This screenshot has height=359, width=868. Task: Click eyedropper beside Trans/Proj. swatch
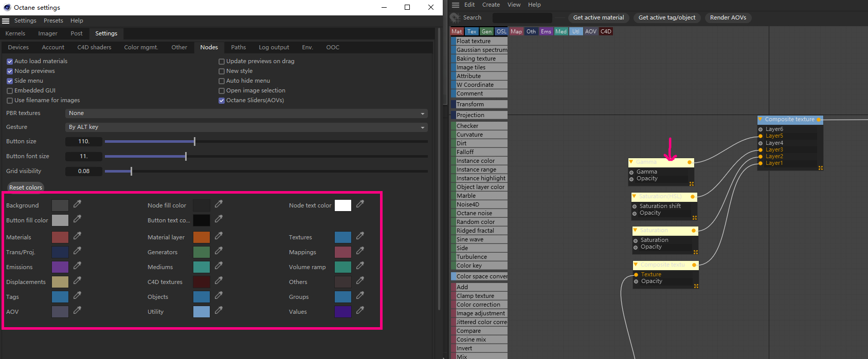point(77,251)
